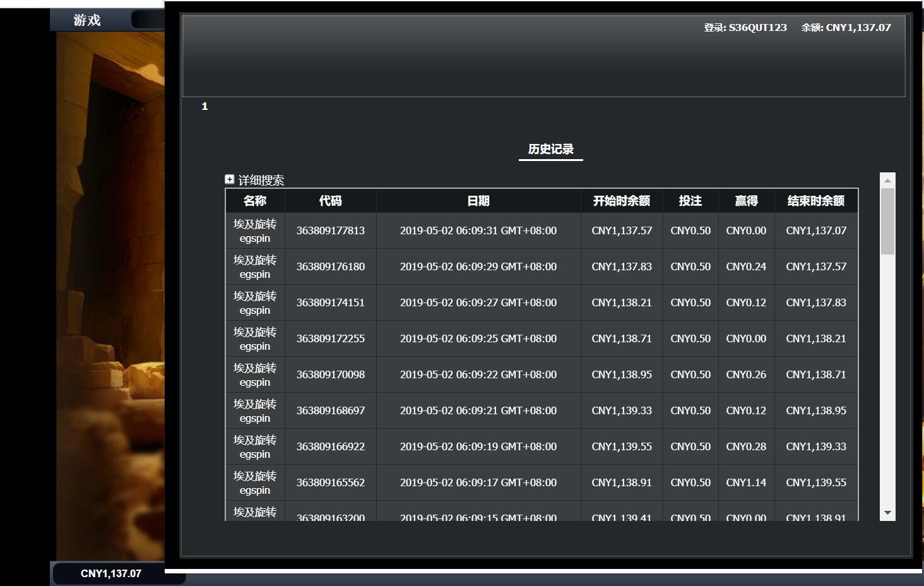This screenshot has width=924, height=586.
Task: Select code 363809170098
Action: tap(331, 374)
